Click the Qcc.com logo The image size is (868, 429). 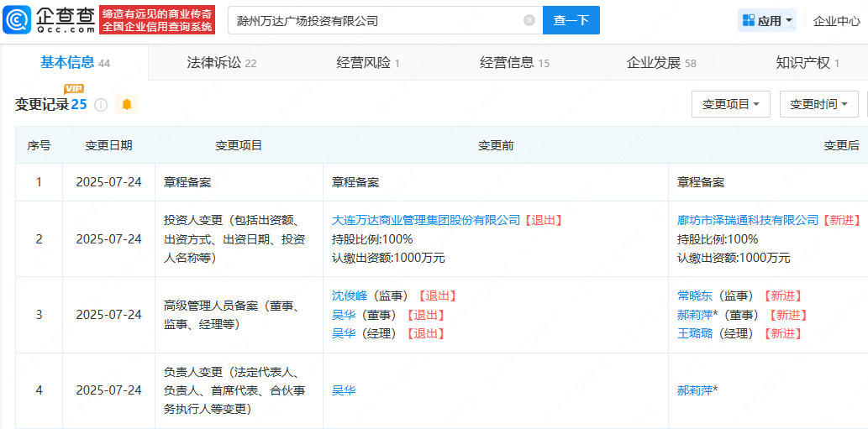coord(49,20)
